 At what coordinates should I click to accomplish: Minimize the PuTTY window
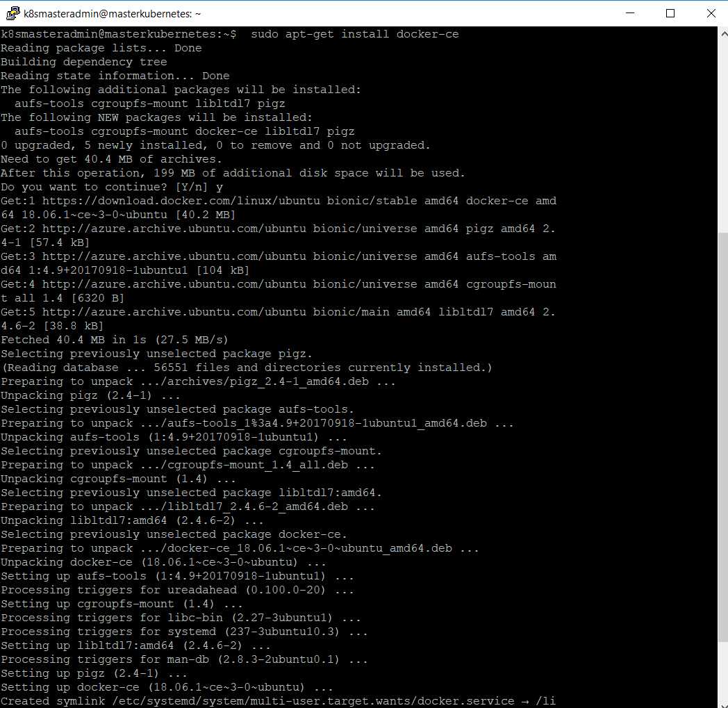click(x=629, y=13)
